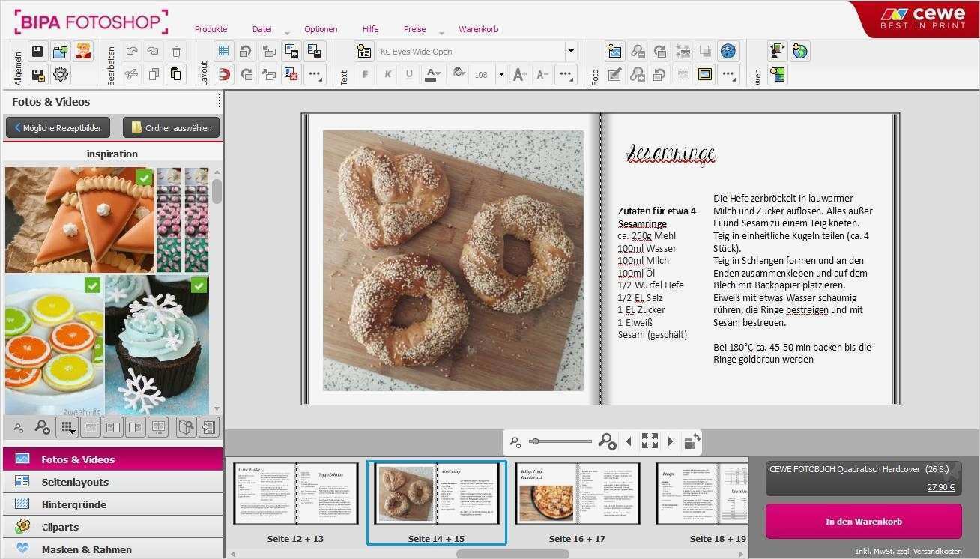Click the Ordner auswählen button
This screenshot has width=980, height=559.
coord(171,127)
